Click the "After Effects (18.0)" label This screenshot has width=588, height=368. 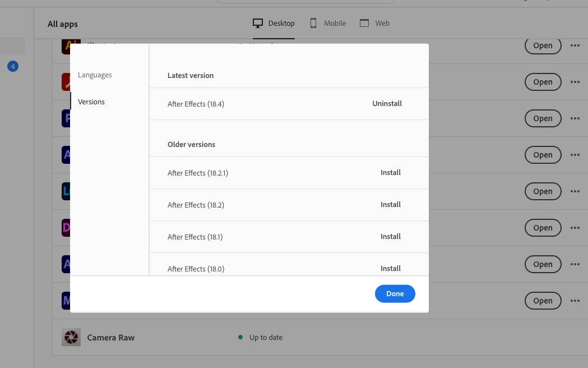pos(196,269)
